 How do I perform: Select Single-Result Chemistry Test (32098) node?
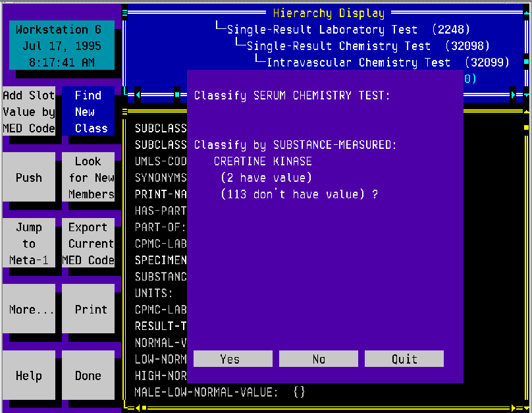(x=368, y=46)
